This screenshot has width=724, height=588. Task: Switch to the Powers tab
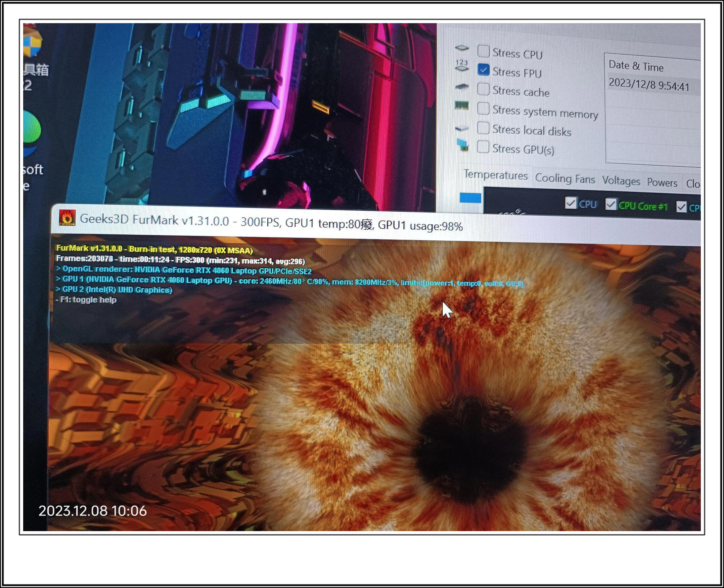pyautogui.click(x=662, y=183)
